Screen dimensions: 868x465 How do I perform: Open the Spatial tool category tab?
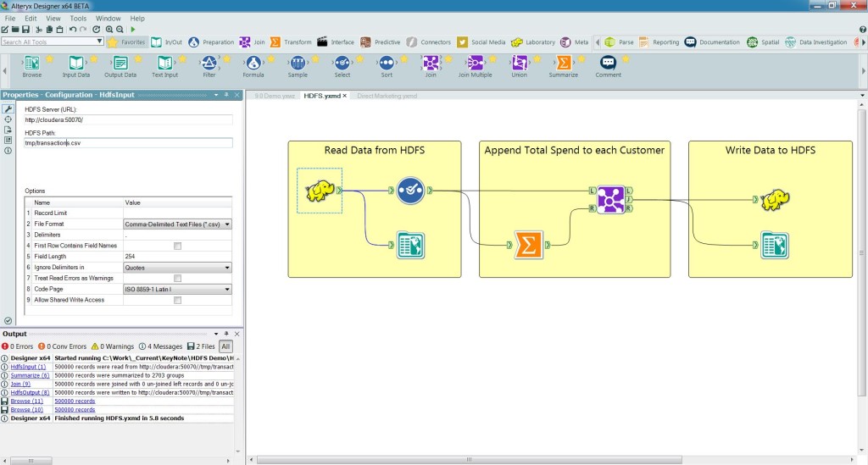(763, 42)
